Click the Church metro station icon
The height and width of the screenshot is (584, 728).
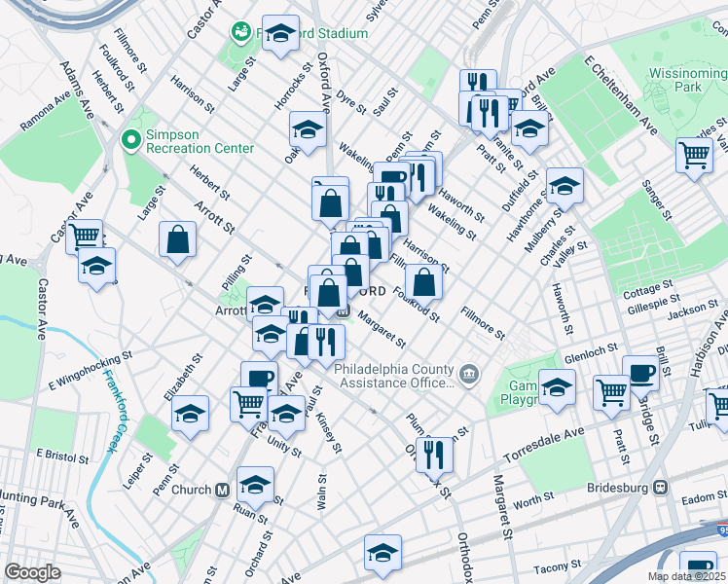tap(223, 490)
